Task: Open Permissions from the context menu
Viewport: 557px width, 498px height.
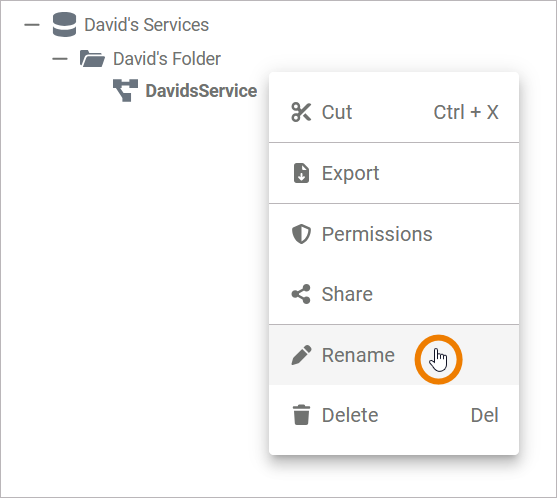Action: [x=394, y=234]
